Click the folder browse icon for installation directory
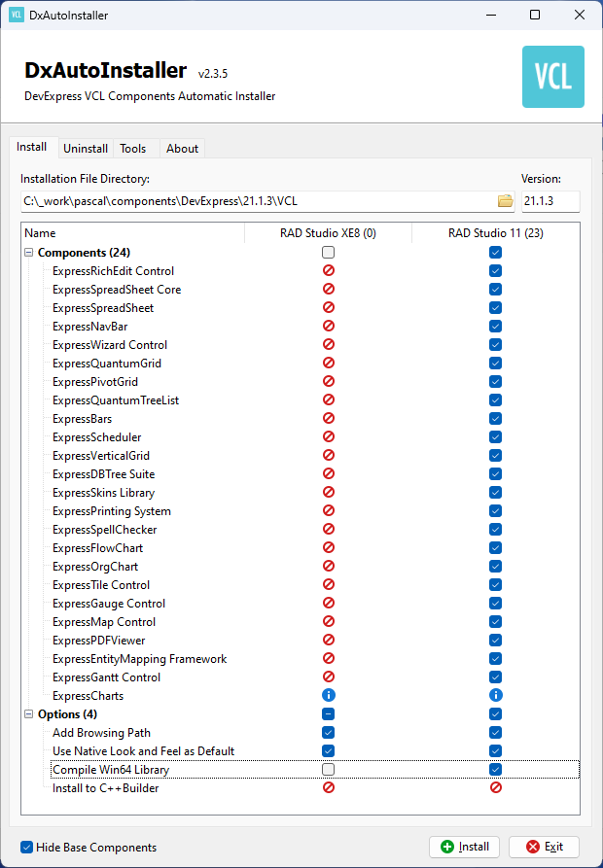This screenshot has height=868, width=603. coord(505,201)
